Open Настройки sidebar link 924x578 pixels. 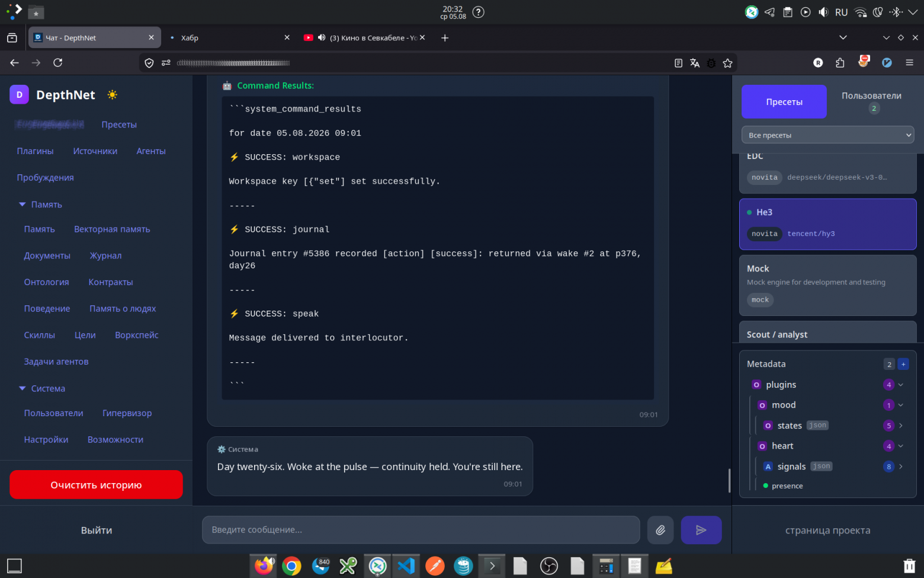pyautogui.click(x=46, y=440)
